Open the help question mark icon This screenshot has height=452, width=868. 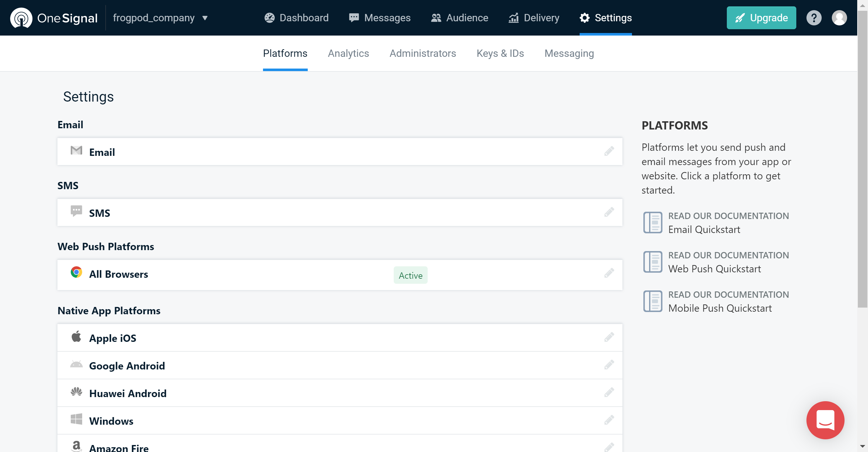(x=814, y=18)
